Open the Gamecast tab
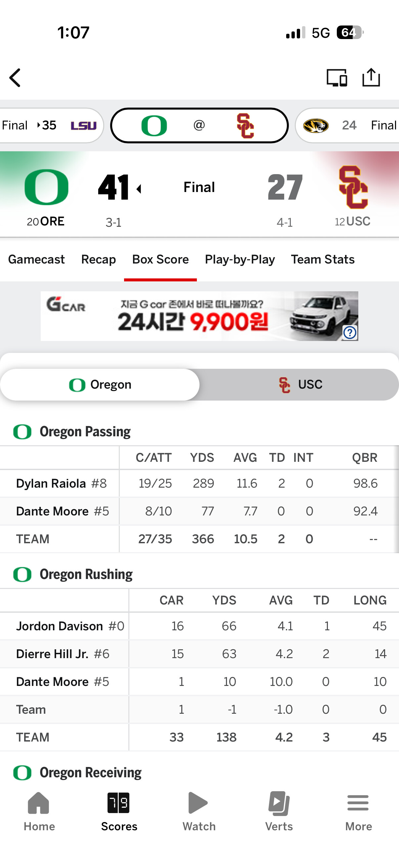Viewport: 399px width, 868px height. [x=36, y=259]
